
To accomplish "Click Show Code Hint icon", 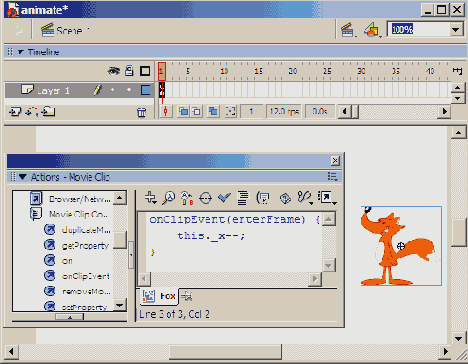I will click(263, 198).
